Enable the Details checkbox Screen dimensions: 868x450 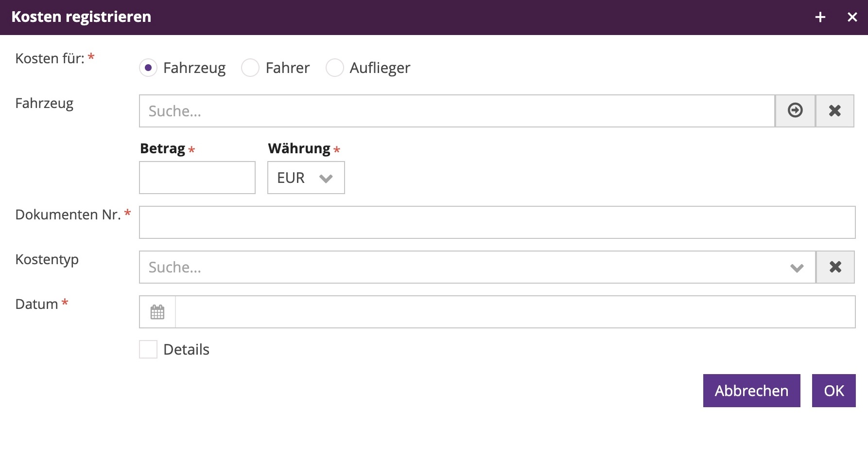(148, 349)
